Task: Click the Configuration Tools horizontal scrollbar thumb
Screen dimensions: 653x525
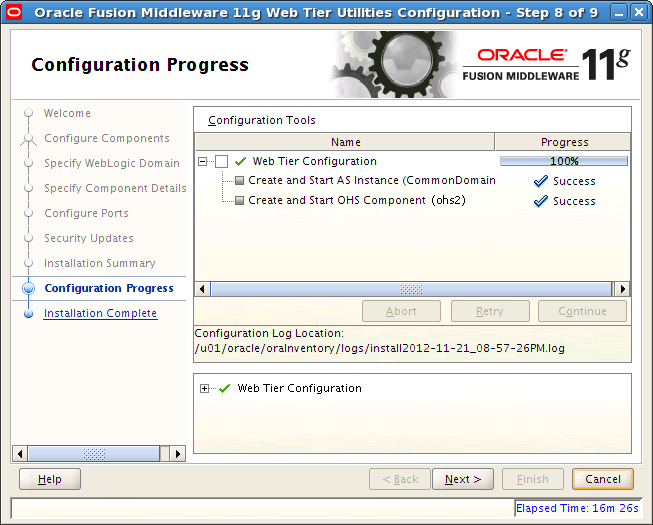Action: coord(411,289)
